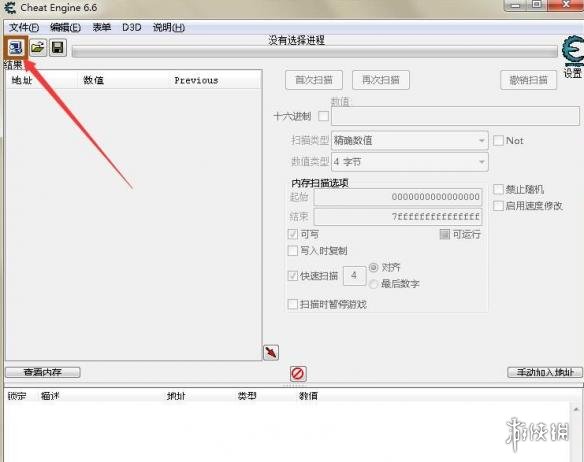Click the scan progress bar
The image size is (584, 462).
(x=315, y=51)
